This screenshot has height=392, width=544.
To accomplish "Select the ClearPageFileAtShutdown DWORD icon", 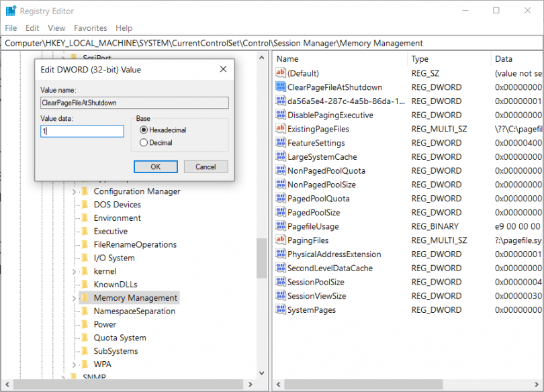I will [x=281, y=87].
